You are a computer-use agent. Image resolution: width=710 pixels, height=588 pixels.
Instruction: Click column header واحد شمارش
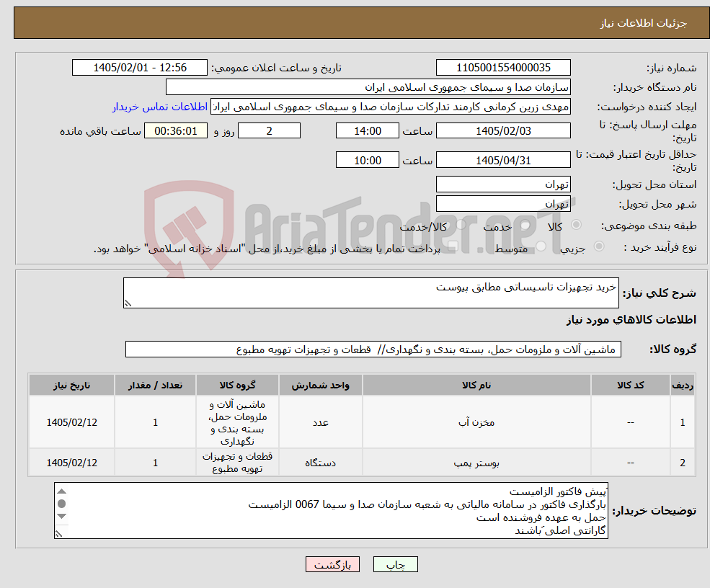coord(321,386)
